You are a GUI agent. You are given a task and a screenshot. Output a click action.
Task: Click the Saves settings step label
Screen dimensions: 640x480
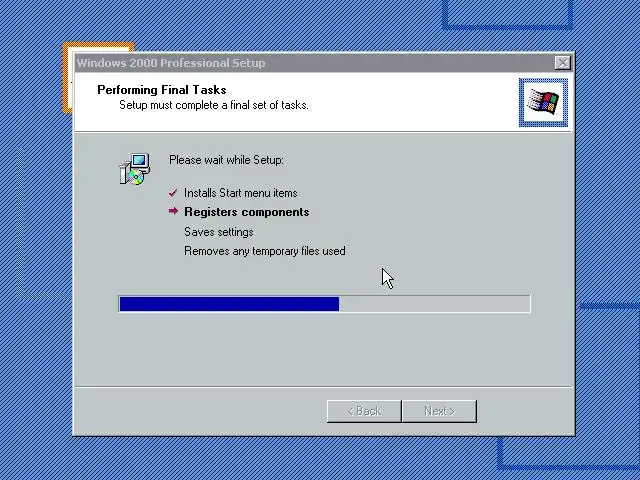click(219, 232)
